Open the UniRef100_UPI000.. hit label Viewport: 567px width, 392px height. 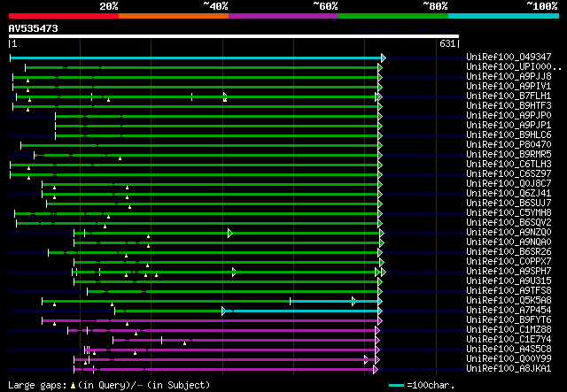pyautogui.click(x=514, y=66)
